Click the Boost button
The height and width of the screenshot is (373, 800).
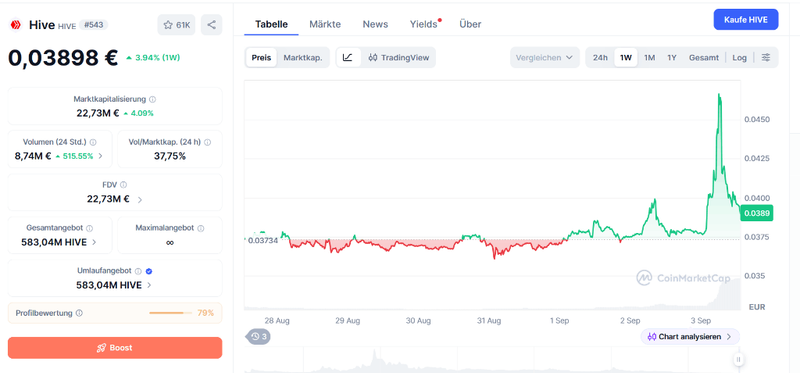[x=115, y=347]
